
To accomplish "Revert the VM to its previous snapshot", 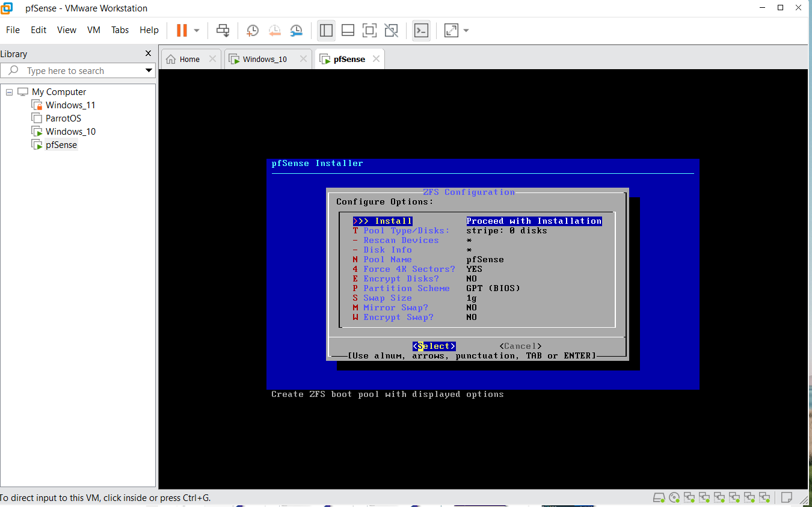I will [274, 30].
